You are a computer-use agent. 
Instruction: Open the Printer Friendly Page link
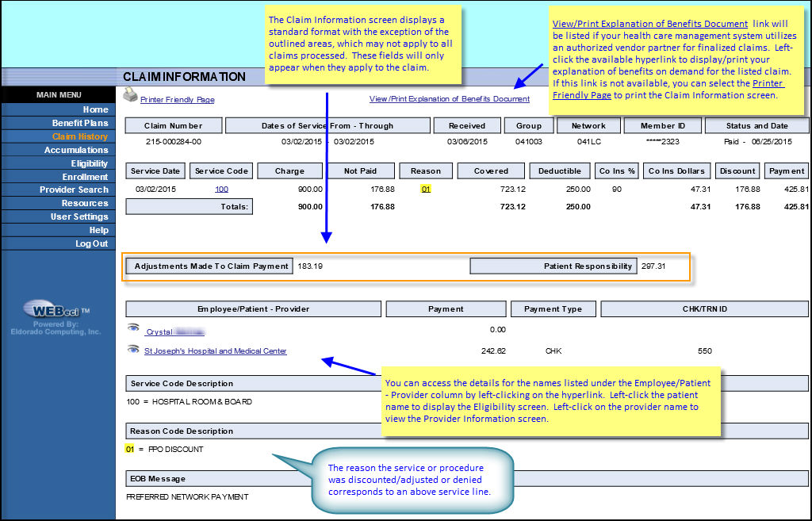pos(178,98)
